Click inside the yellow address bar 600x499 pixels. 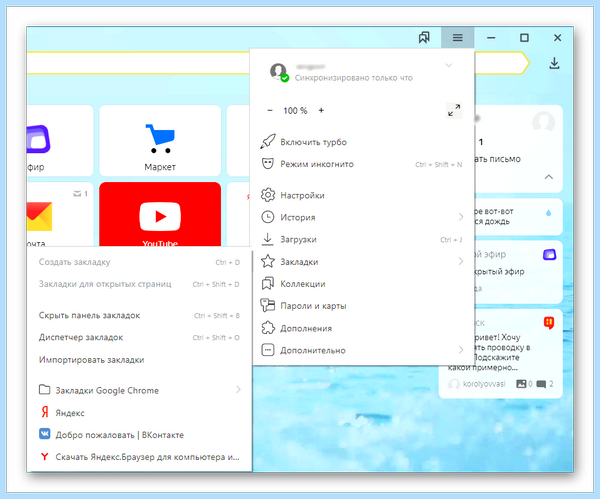(x=139, y=63)
